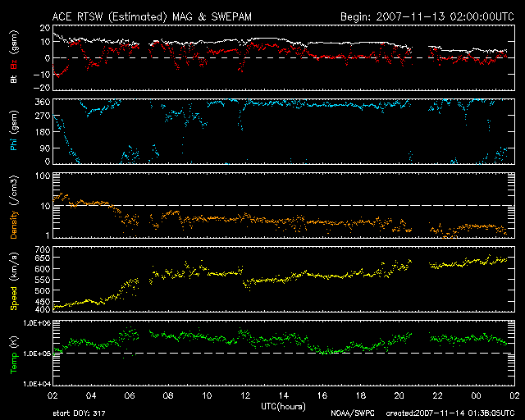
Task: Click the yellow 'Speed (km/s)' axis label
Action: click(x=14, y=281)
